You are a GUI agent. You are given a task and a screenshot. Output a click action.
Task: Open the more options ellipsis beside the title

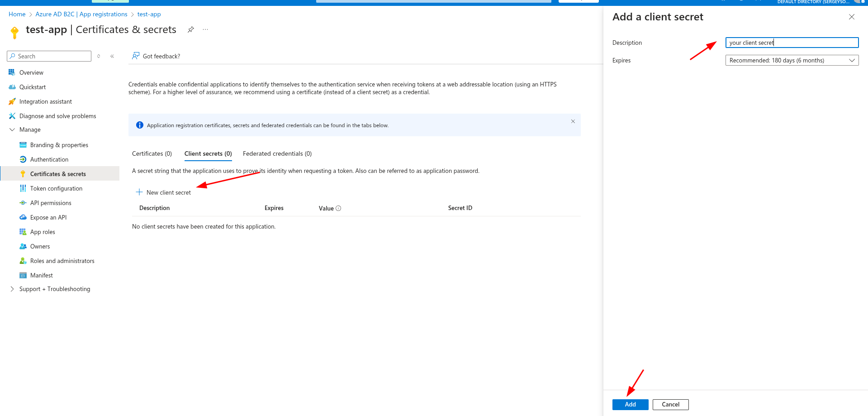point(205,29)
